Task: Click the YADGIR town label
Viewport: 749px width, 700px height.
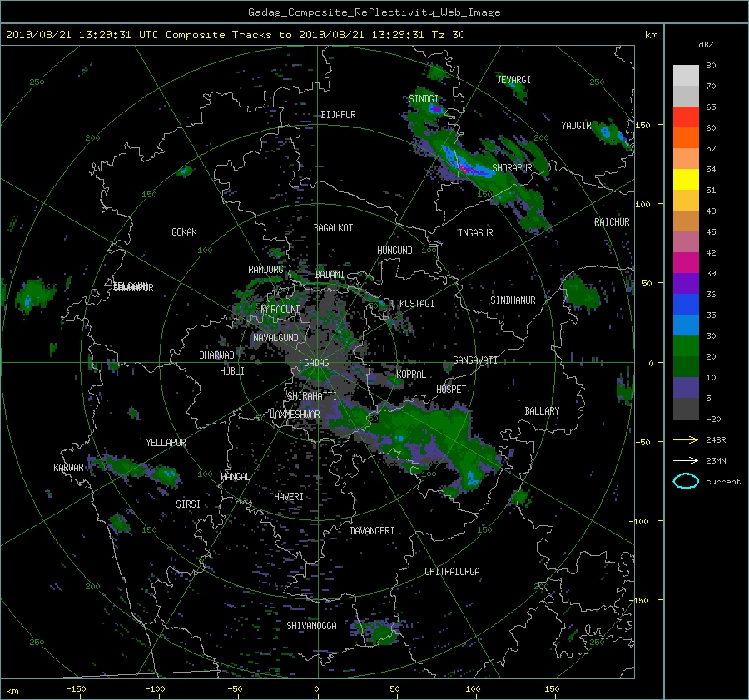Action: (x=576, y=125)
